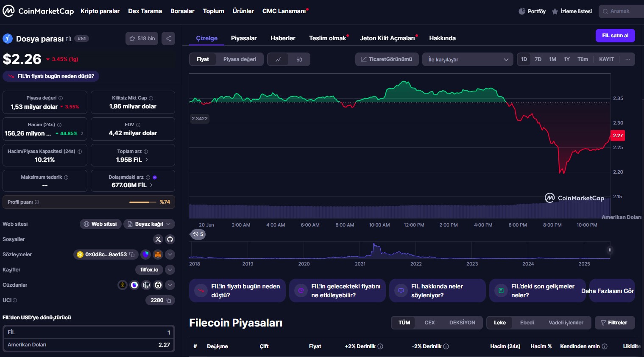This screenshot has width=644, height=357.
Task: Filter markets by CEX
Action: pyautogui.click(x=429, y=323)
